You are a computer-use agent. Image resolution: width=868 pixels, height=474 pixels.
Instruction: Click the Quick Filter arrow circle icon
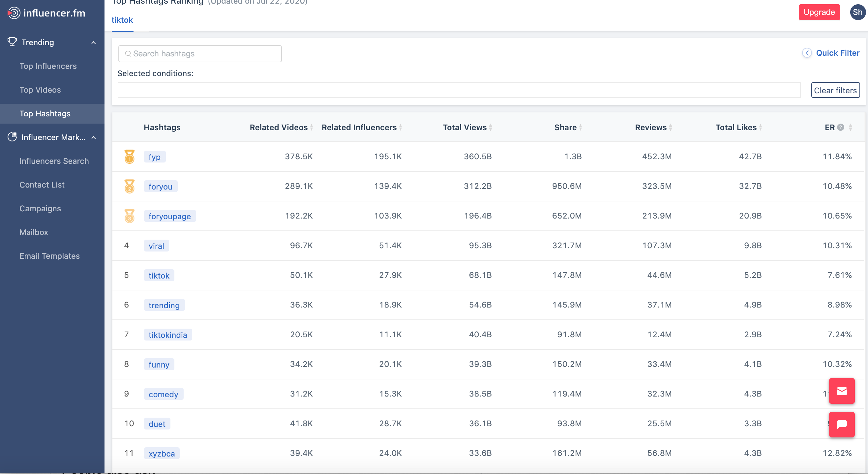(807, 53)
